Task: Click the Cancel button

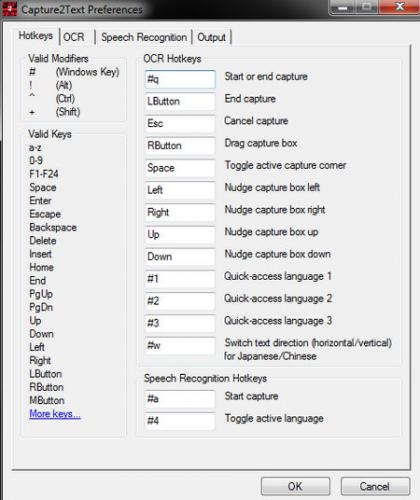Action: click(x=375, y=486)
